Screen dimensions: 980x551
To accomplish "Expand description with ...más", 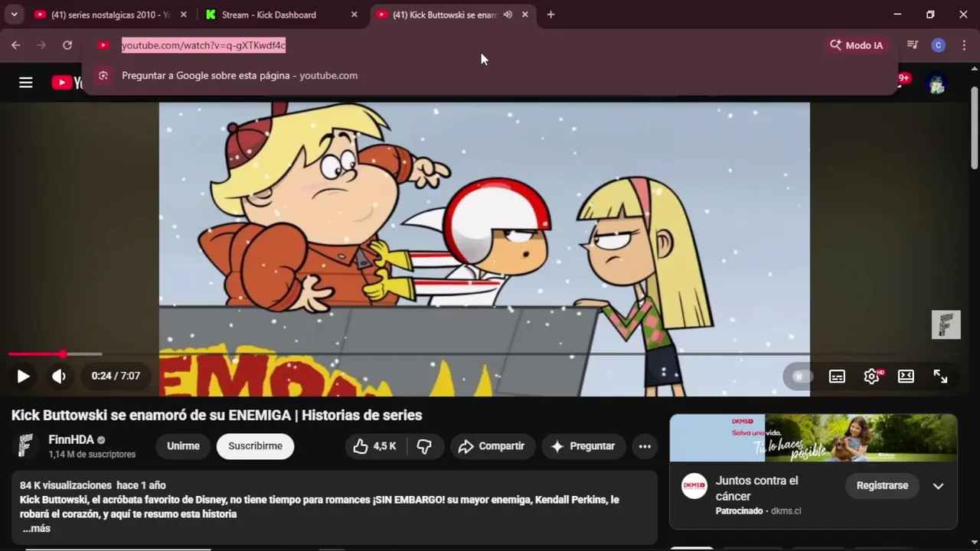I will [x=36, y=528].
